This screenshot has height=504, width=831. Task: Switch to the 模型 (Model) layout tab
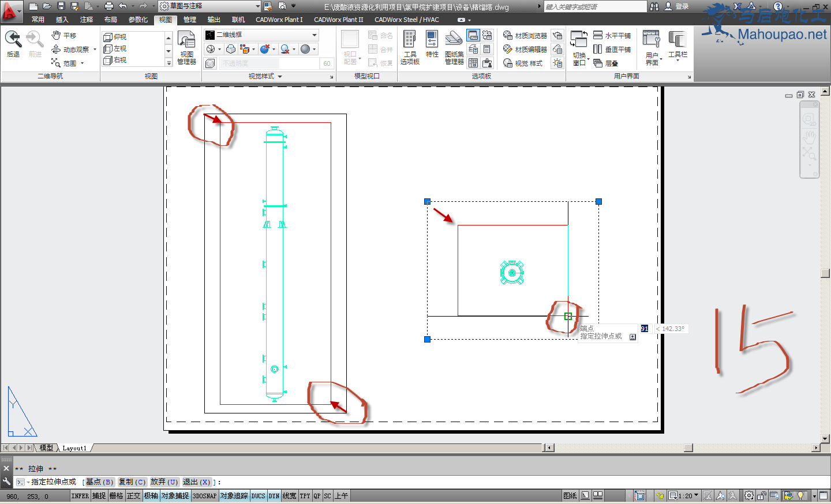[46, 447]
